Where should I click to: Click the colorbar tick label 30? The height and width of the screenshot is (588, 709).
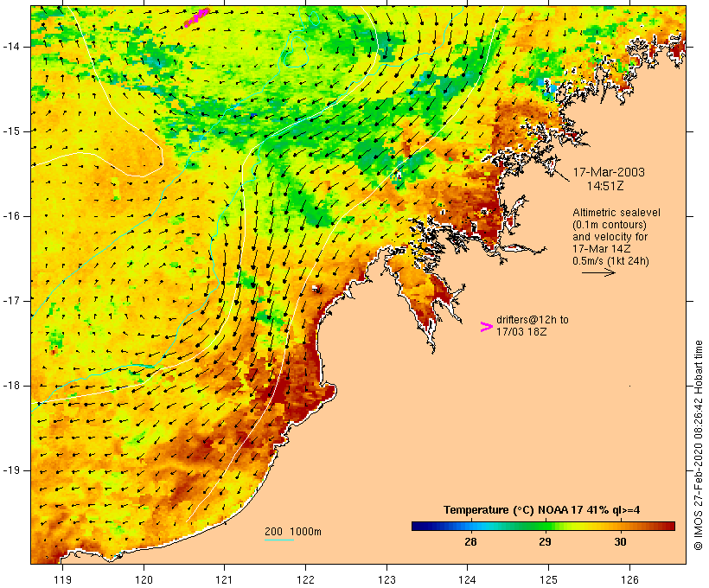click(620, 541)
